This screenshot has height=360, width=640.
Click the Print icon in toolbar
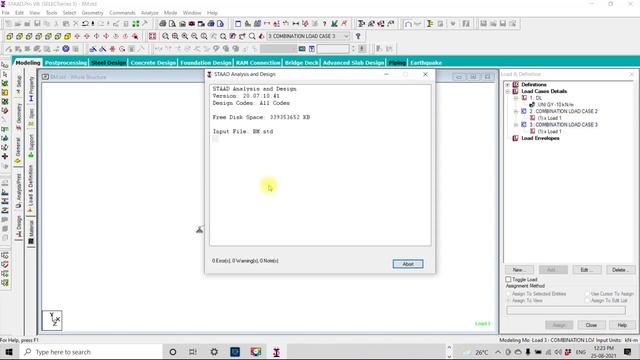tap(162, 24)
